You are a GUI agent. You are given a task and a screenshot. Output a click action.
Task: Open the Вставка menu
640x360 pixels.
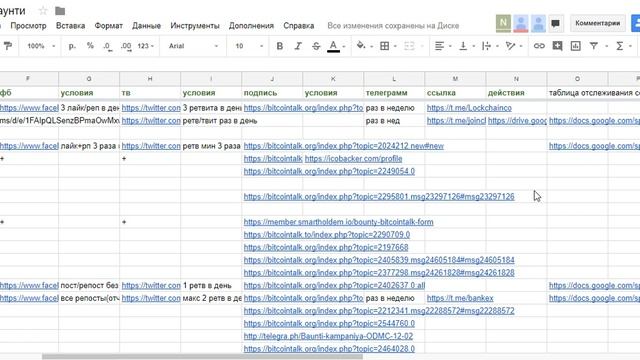[70, 26]
